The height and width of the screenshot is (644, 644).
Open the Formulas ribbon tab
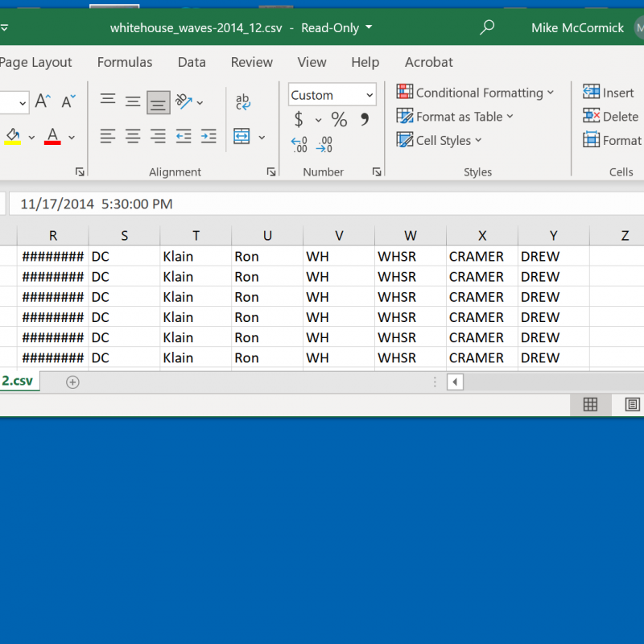coord(125,62)
